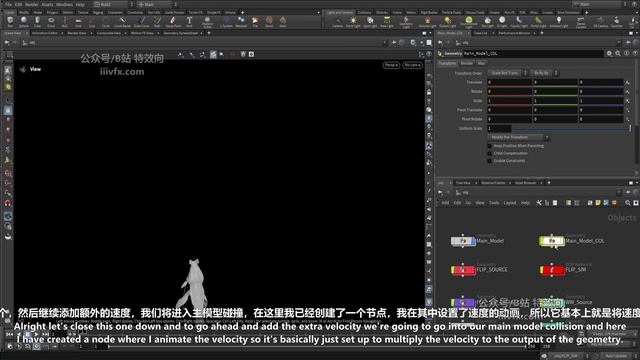Click the parameter pane gear settings icon

(609, 53)
